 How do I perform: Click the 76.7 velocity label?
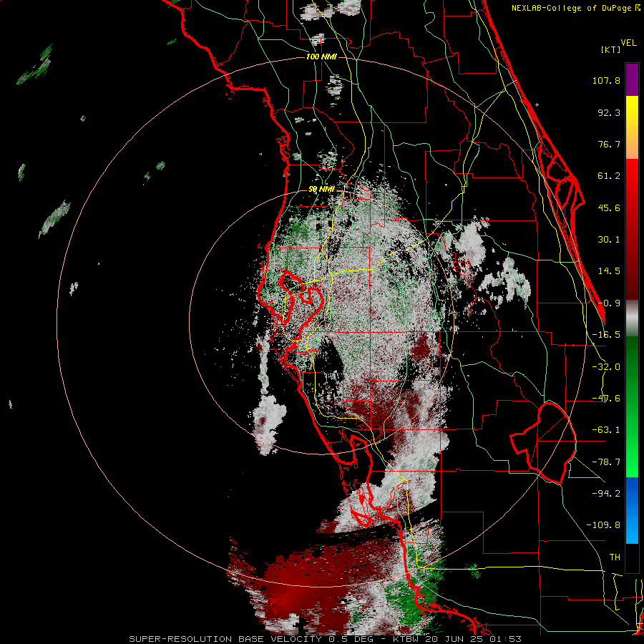[609, 144]
